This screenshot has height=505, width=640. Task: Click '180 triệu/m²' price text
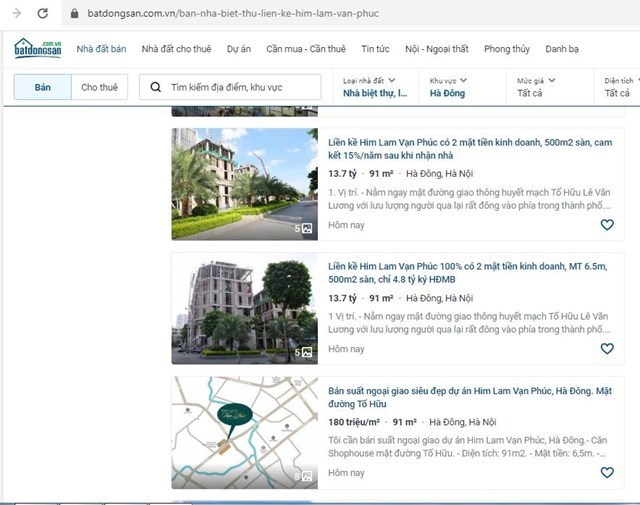(x=354, y=422)
